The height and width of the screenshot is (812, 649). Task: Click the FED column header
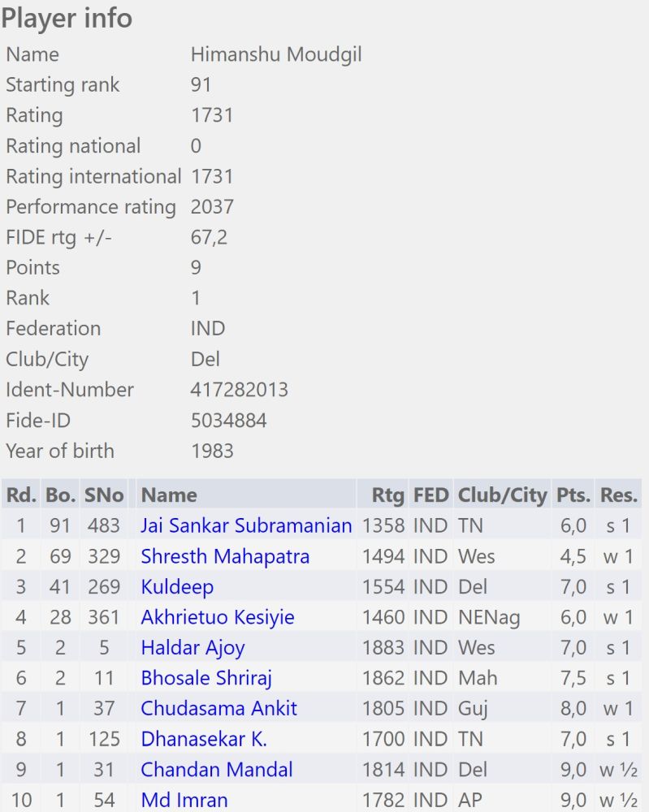coord(431,495)
